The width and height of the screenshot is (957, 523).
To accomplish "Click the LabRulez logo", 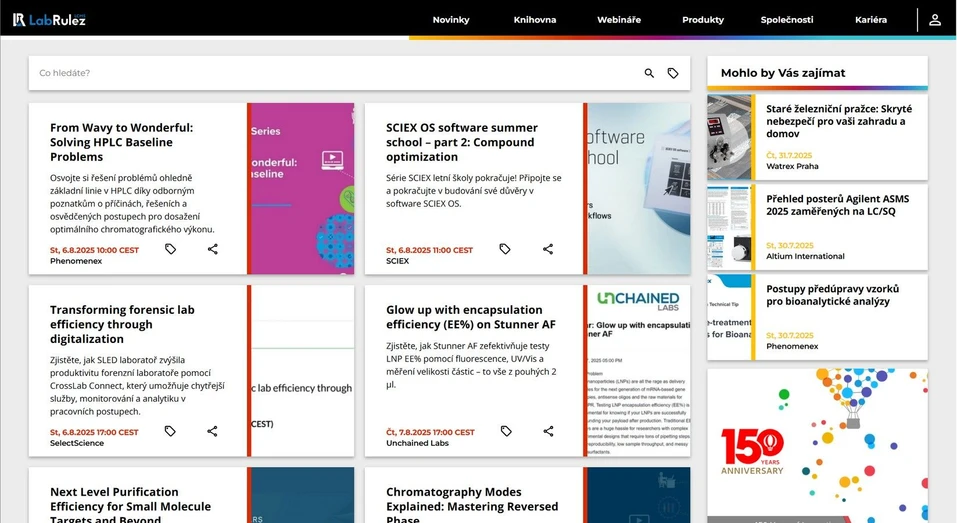I will 49,20.
